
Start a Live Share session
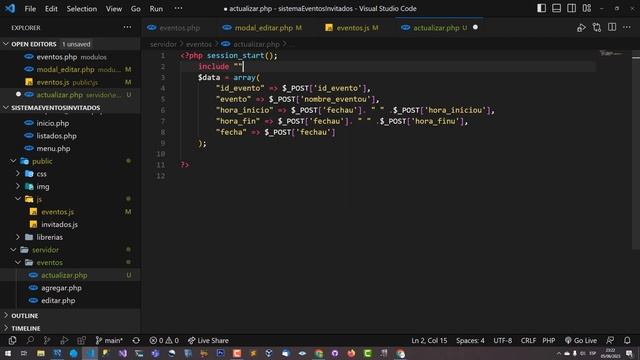[208, 340]
